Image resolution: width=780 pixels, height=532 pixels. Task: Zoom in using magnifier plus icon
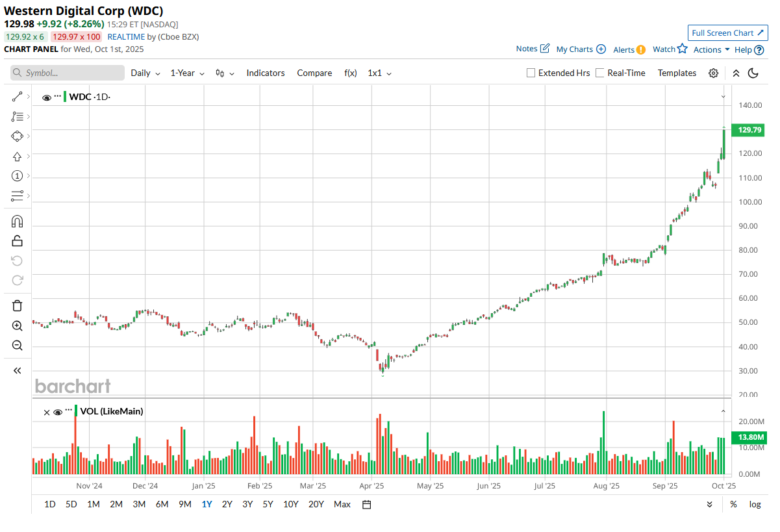(x=18, y=326)
